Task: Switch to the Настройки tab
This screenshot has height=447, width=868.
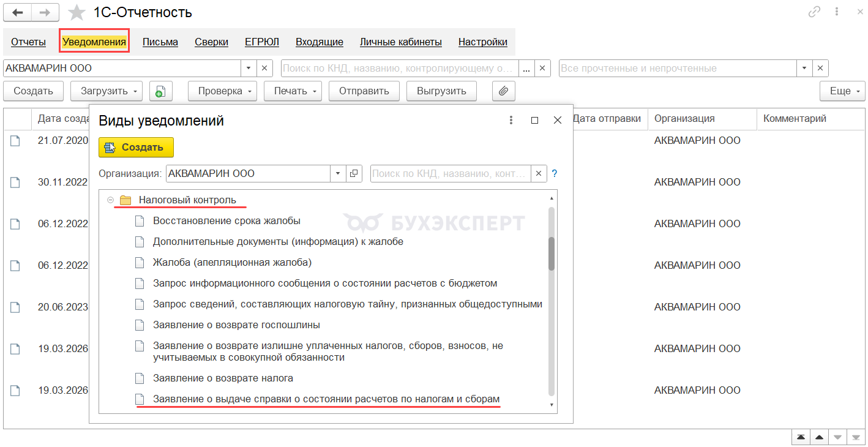Action: pyautogui.click(x=483, y=42)
